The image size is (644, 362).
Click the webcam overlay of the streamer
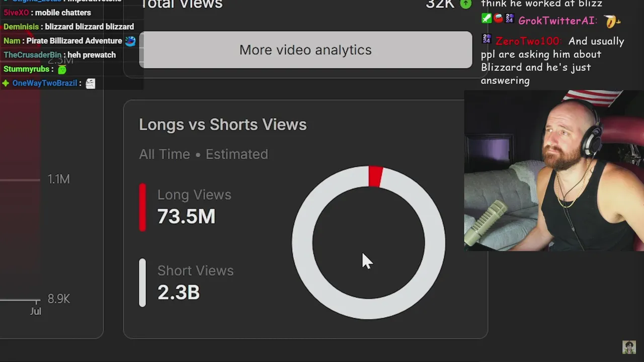point(553,171)
